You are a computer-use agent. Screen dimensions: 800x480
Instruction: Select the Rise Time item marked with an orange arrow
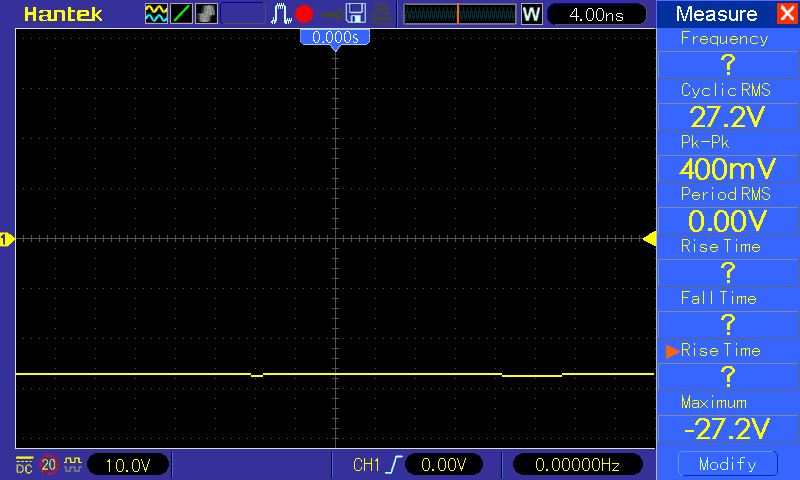(720, 350)
